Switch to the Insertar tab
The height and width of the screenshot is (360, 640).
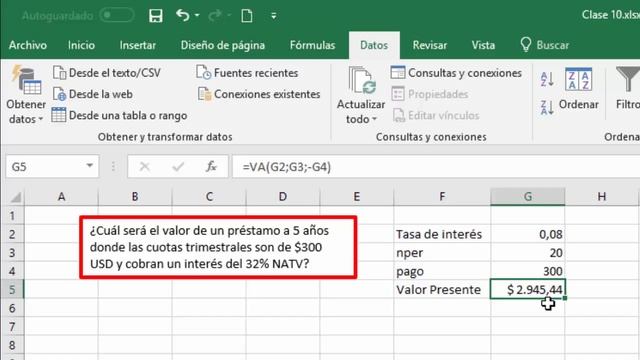point(138,45)
